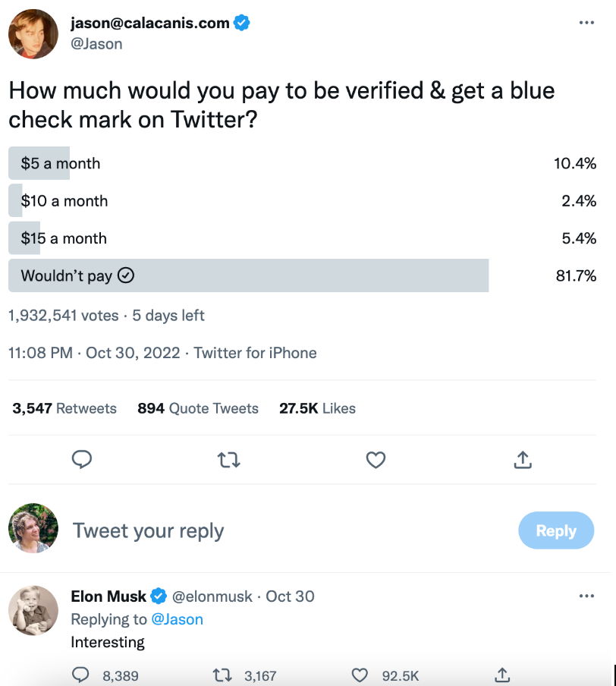Share Elon Musk's reply
Image resolution: width=616 pixels, height=686 pixels.
[501, 675]
